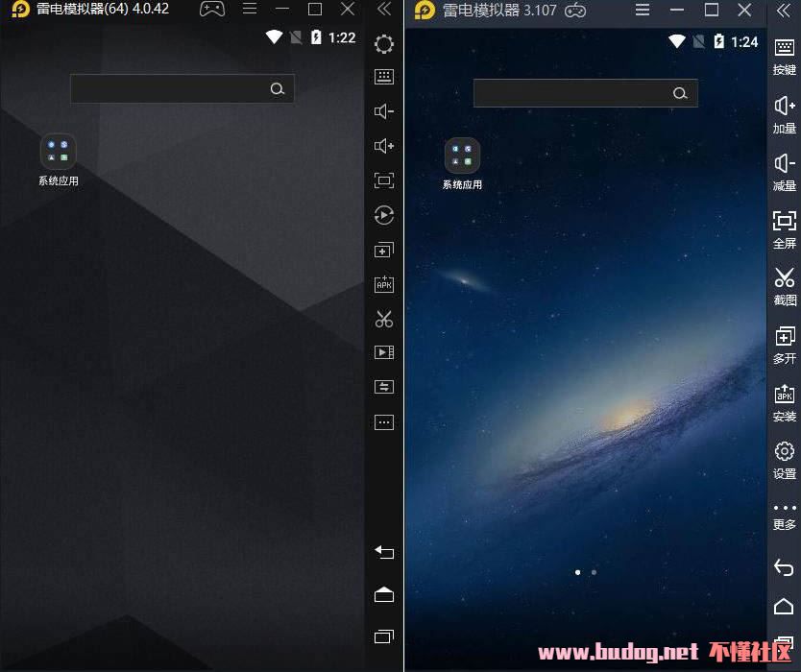Maximize the 4.0.42 emulator window
Image resolution: width=801 pixels, height=672 pixels.
click(x=315, y=9)
